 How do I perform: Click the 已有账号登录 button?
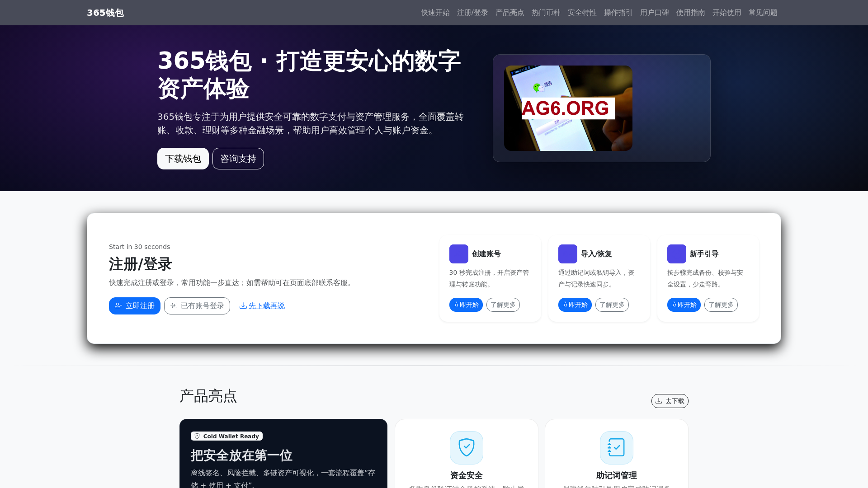click(197, 306)
